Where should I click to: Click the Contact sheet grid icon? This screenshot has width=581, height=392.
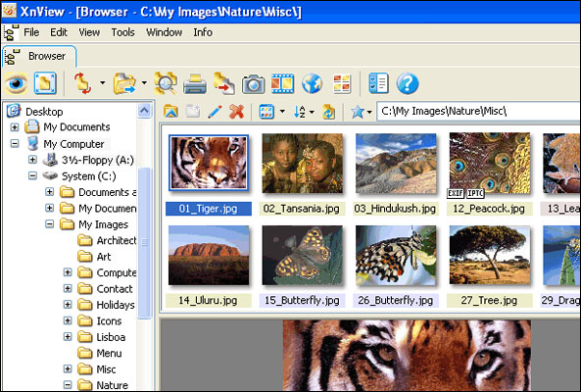tap(342, 83)
